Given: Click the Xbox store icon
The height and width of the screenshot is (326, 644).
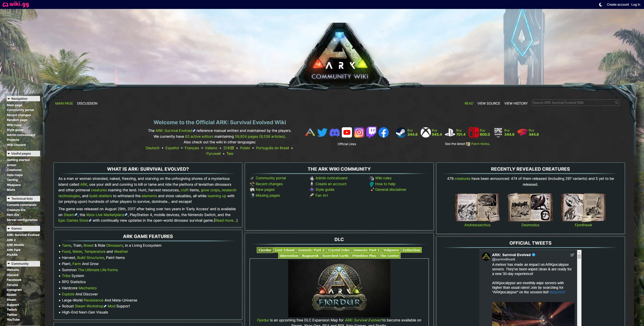Looking at the screenshot, I should coord(425,132).
